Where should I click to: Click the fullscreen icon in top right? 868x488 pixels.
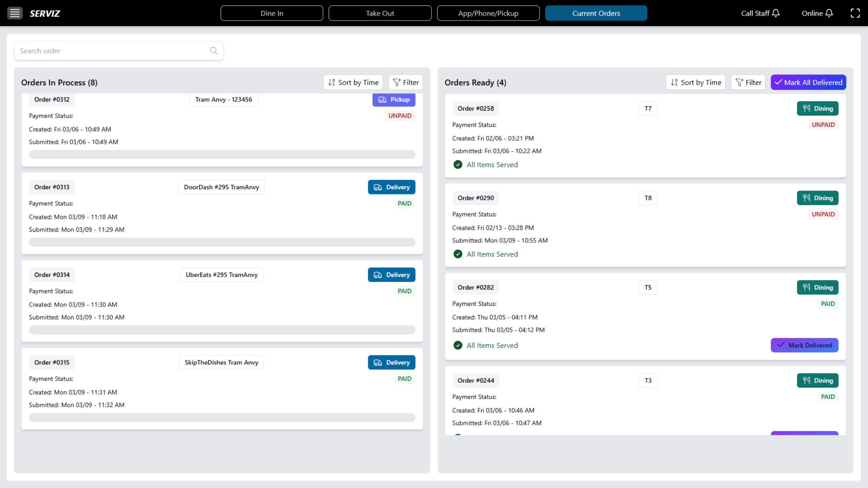tap(856, 13)
